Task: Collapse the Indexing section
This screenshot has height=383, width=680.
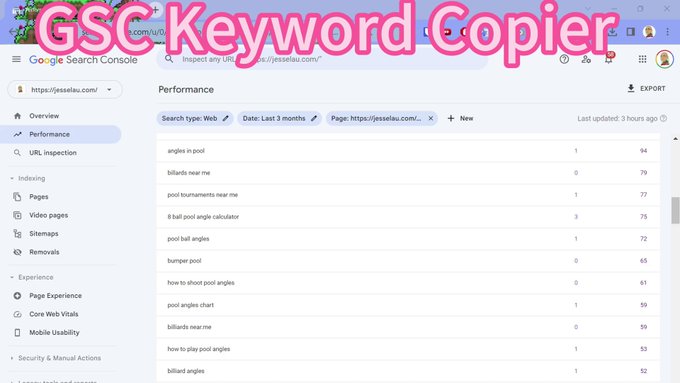Action: (x=28, y=178)
